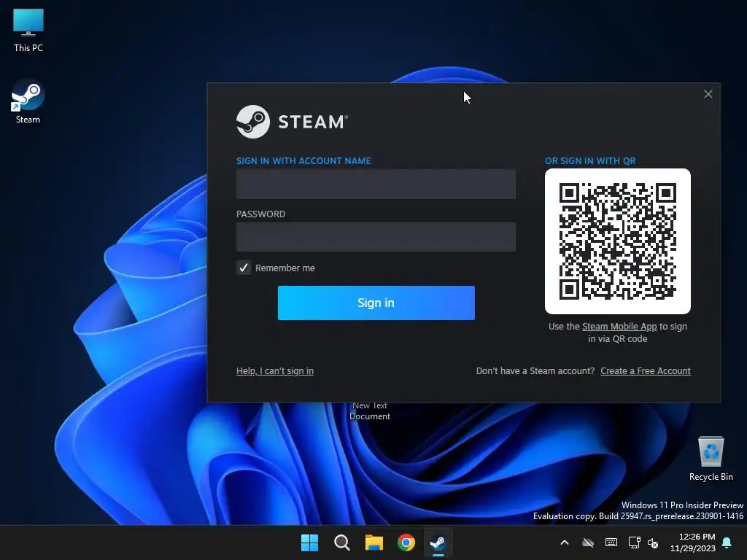This screenshot has width=747, height=560.
Task: Open the notifications bell icon
Action: [x=727, y=542]
